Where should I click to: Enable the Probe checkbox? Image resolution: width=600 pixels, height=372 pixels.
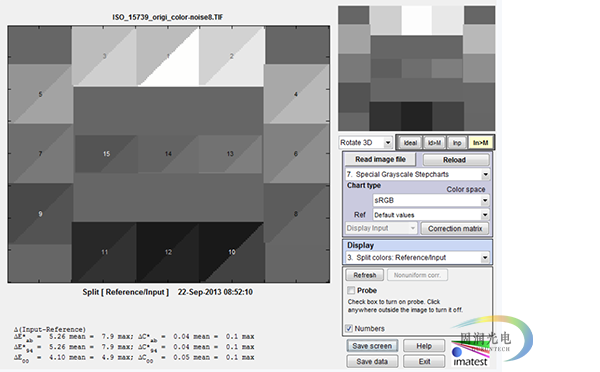click(x=351, y=290)
